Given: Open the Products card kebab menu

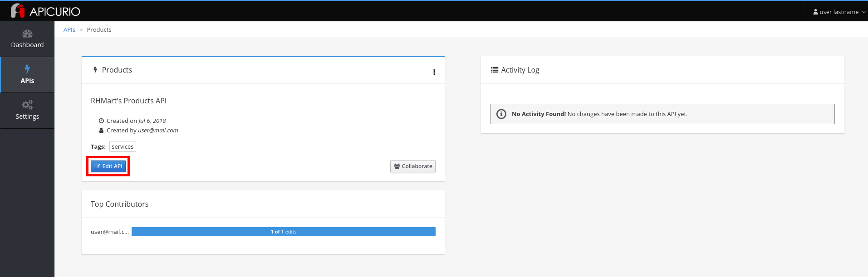Looking at the screenshot, I should point(434,72).
